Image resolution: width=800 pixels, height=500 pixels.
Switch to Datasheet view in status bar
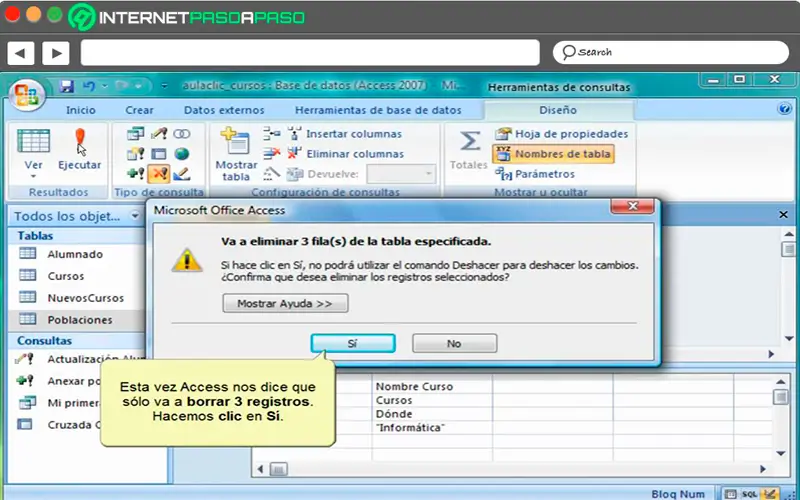[731, 494]
